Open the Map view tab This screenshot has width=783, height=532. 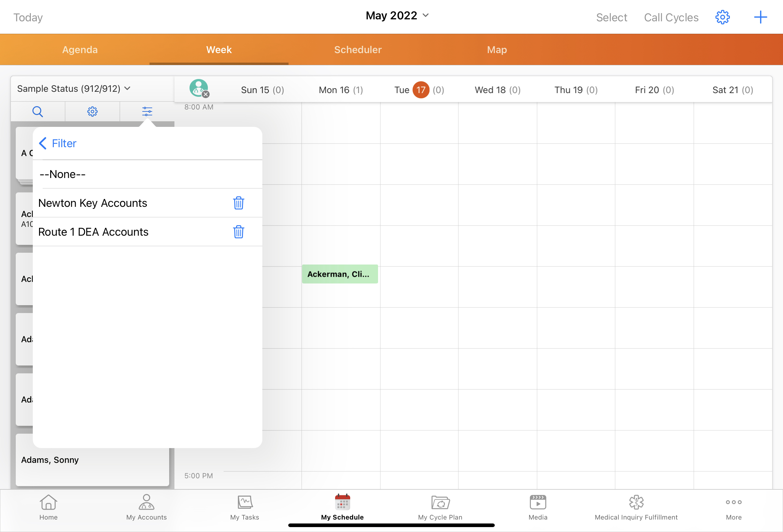click(x=497, y=50)
